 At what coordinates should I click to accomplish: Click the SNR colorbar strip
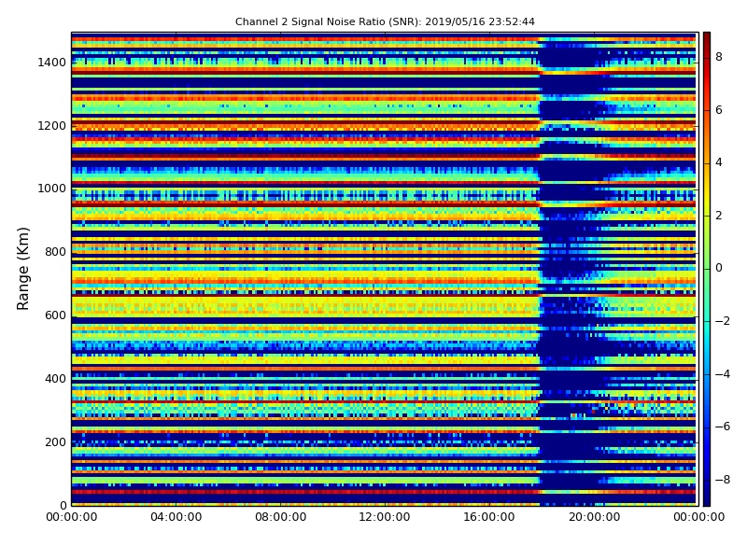[707, 269]
